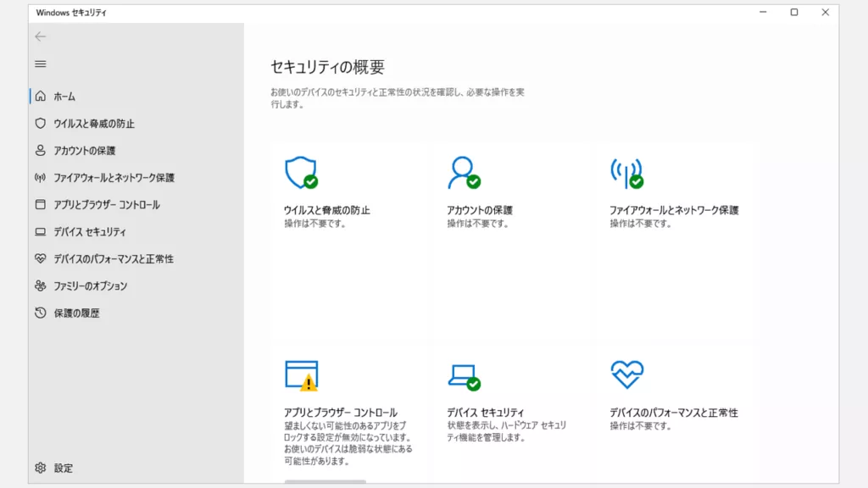Click the virus and threat protection shield tile icon
The width and height of the screenshot is (868, 488).
pyautogui.click(x=300, y=172)
